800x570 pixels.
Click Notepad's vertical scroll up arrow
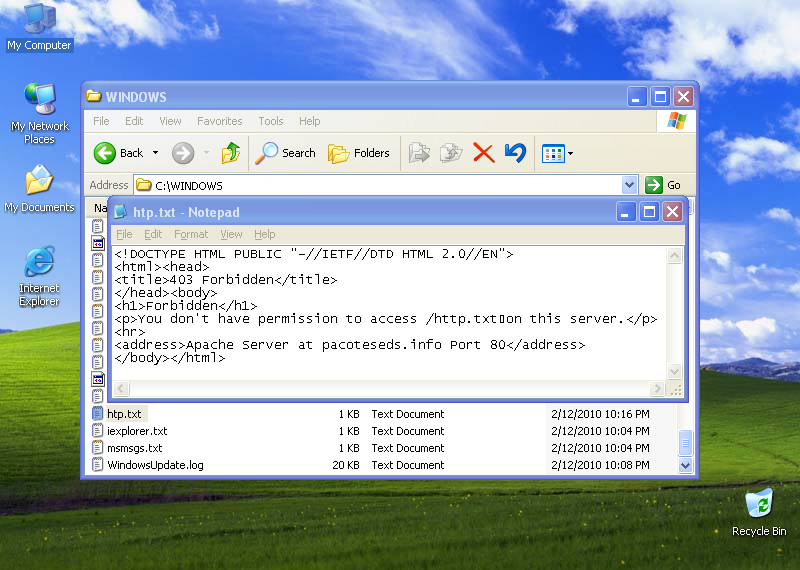pos(674,255)
